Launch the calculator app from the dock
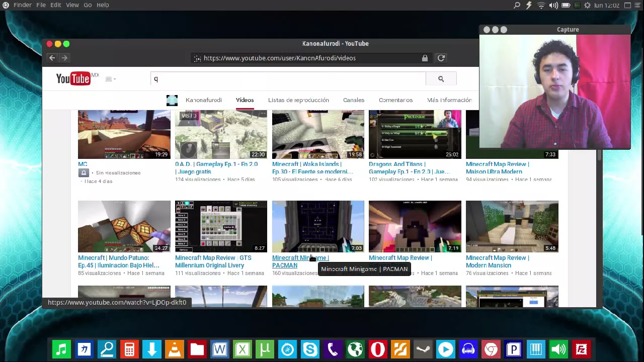644x362 pixels. pos(129,349)
